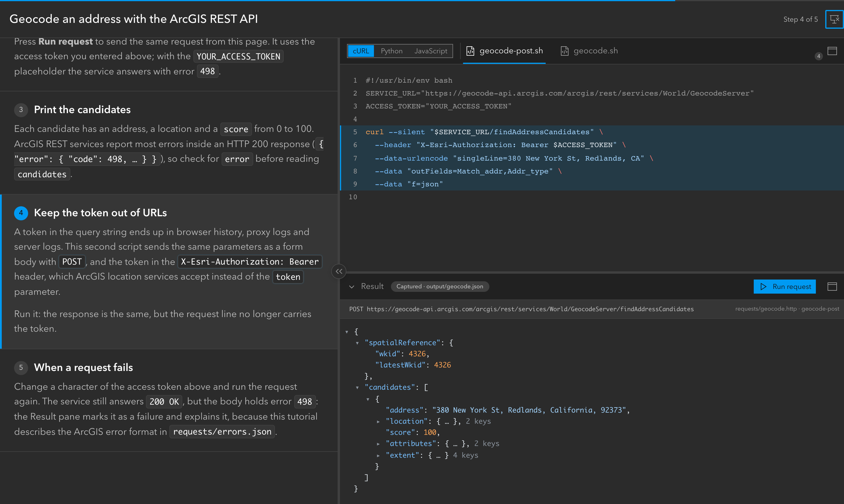Screen dimensions: 844x504
Task: Click the "wkid": 4326 line
Action: [402, 354]
